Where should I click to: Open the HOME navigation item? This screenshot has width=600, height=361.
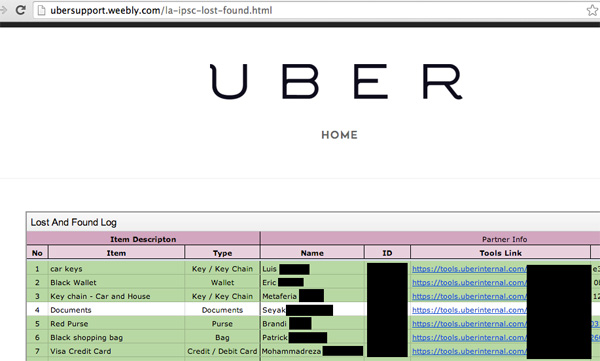click(339, 135)
